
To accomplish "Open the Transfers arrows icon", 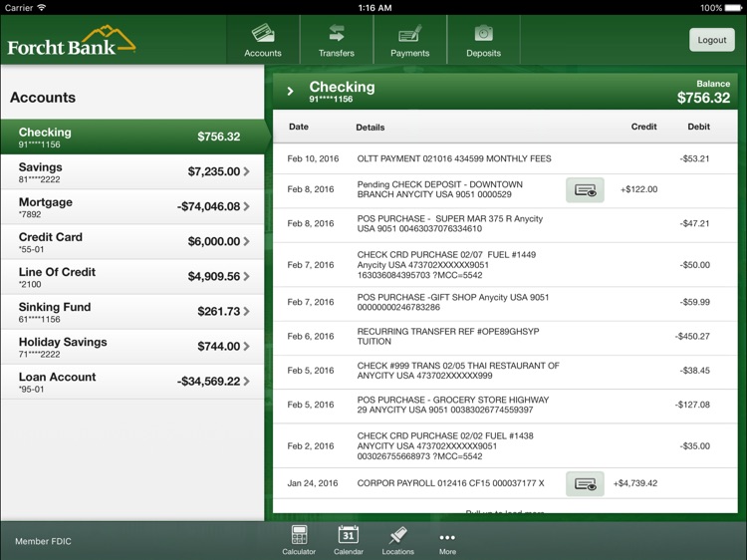I will point(337,33).
